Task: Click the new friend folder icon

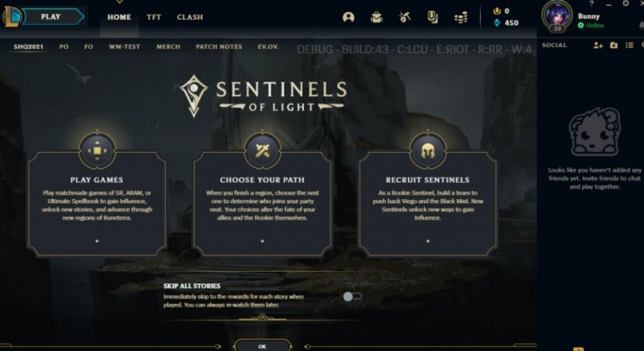Action: pos(614,45)
